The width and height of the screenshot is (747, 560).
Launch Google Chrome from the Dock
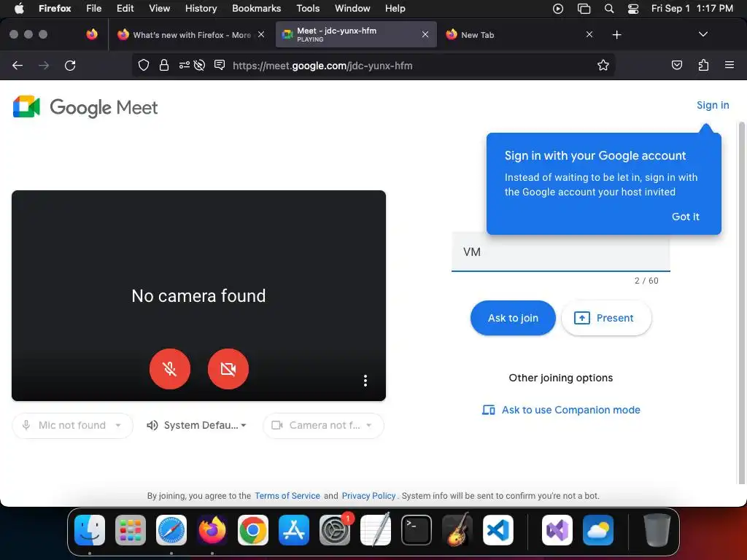pyautogui.click(x=253, y=530)
